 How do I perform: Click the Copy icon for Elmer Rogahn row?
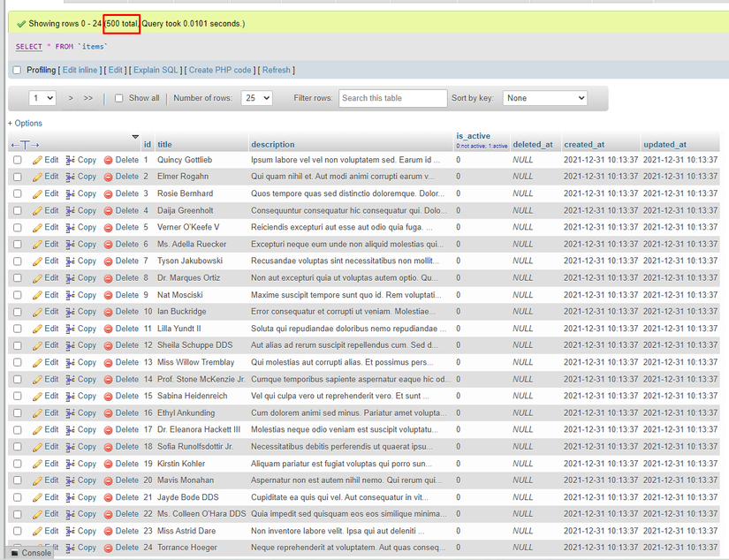[x=70, y=177]
